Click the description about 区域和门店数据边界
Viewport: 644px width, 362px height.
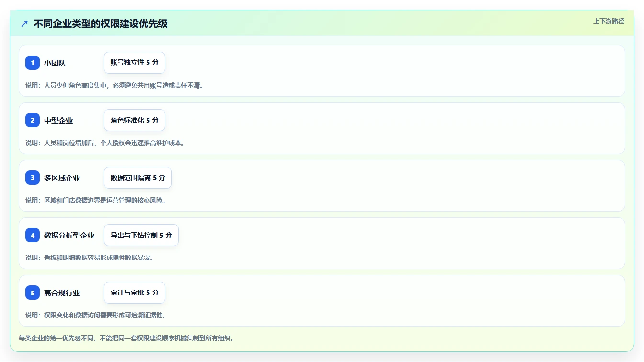click(96, 200)
